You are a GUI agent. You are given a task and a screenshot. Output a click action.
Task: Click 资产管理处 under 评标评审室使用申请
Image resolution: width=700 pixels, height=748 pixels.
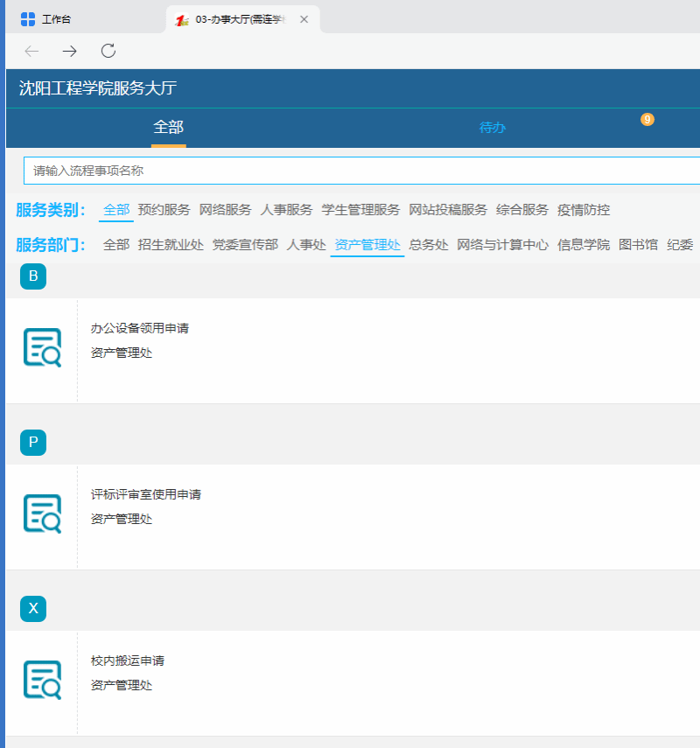tap(122, 519)
